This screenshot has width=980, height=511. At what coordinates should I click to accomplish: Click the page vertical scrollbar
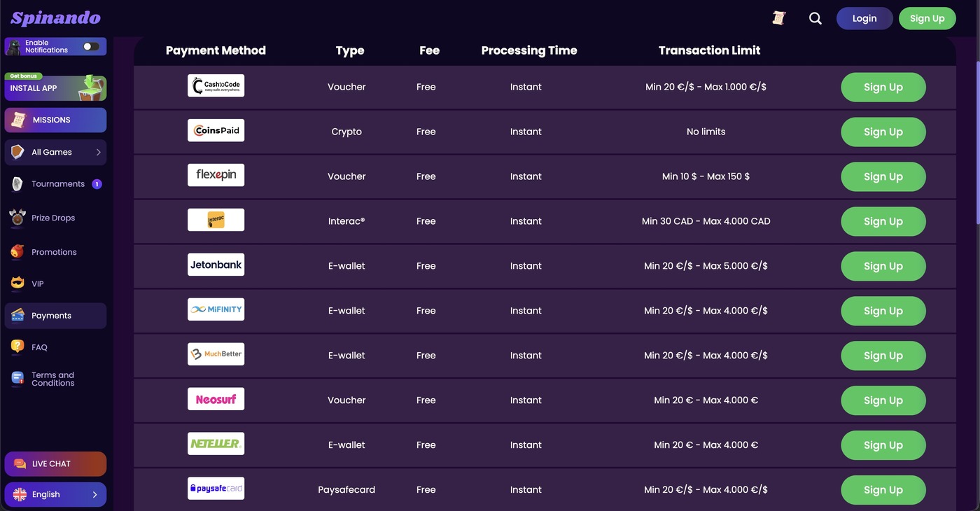pyautogui.click(x=977, y=143)
